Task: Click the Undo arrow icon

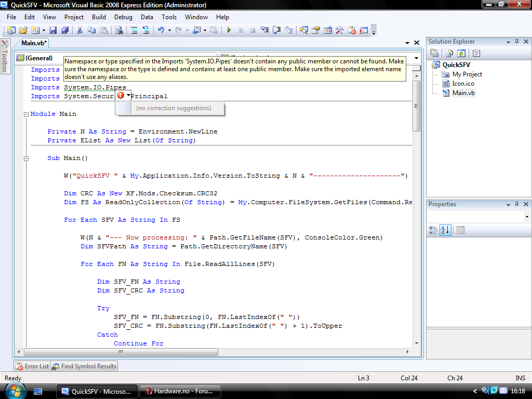Action: click(161, 30)
